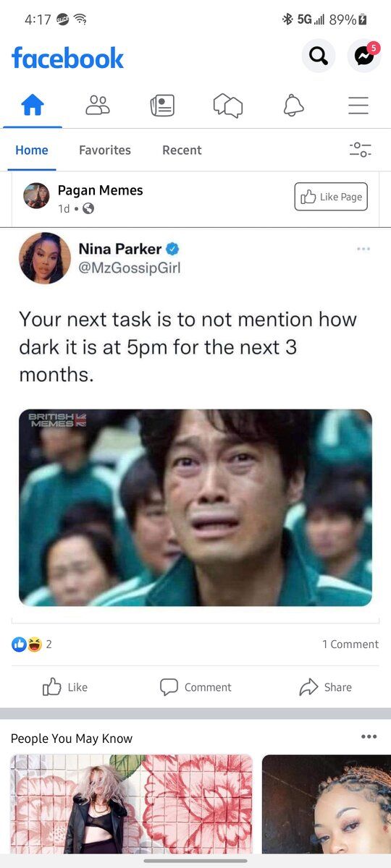The width and height of the screenshot is (391, 868).
Task: Open feed filter sliders icon
Action: pyautogui.click(x=360, y=150)
